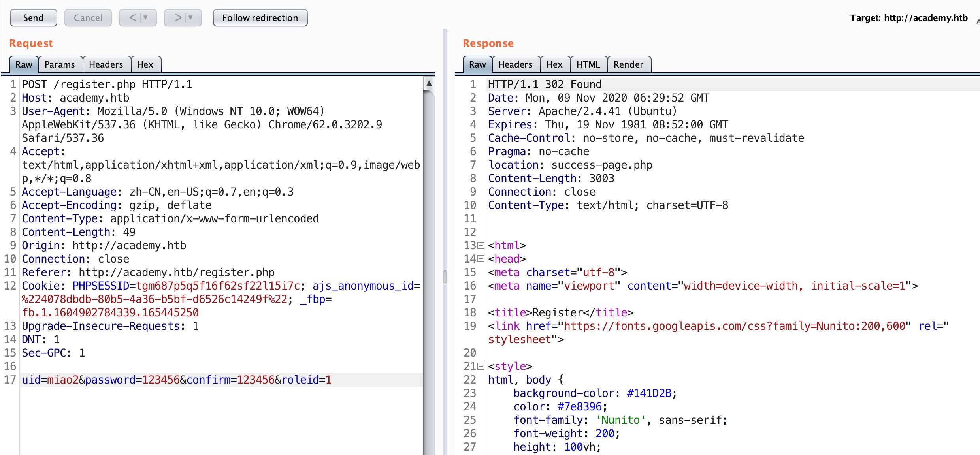Go back with previous history arrow

[x=133, y=18]
